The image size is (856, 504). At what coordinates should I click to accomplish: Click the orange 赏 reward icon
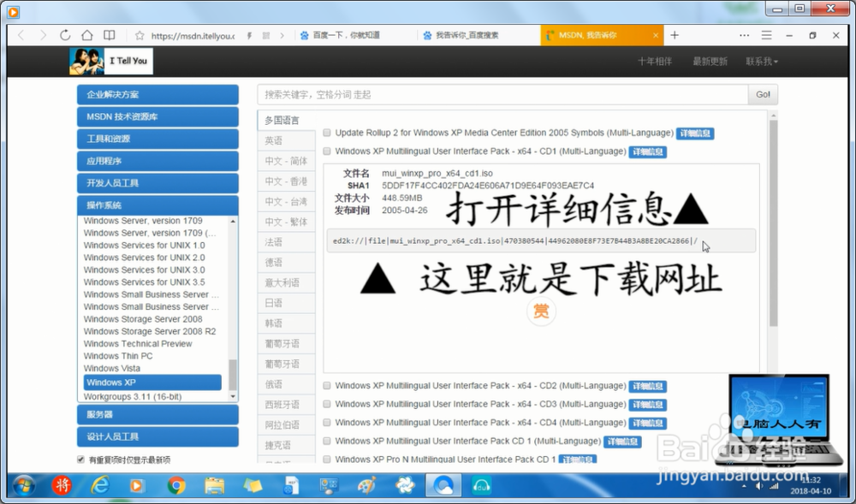tap(541, 311)
